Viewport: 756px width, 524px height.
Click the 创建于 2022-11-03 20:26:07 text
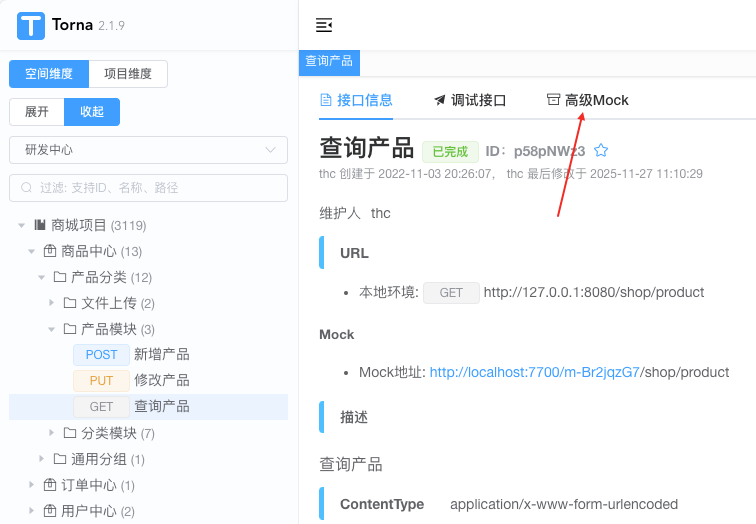[415, 174]
